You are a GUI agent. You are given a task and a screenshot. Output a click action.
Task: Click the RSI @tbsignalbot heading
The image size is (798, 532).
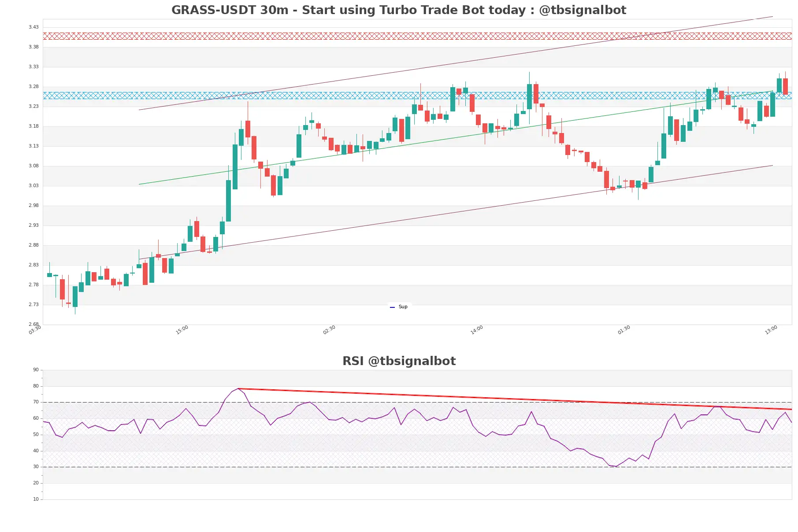pos(399,361)
